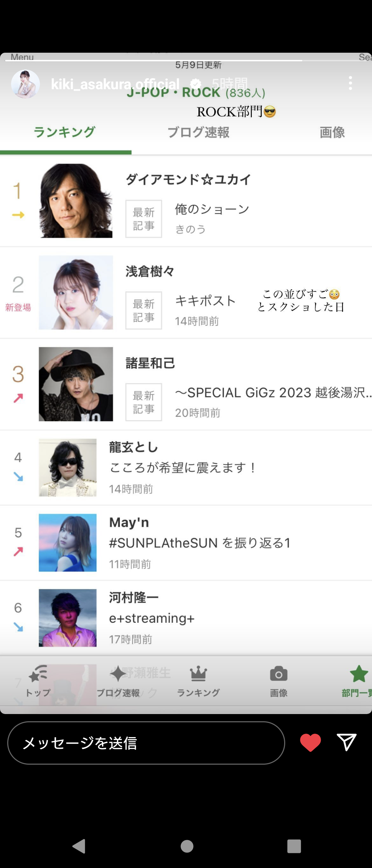Viewport: 372px width, 868px height.
Task: Open 浅倉樹々 ranking entry name
Action: pos(150,271)
